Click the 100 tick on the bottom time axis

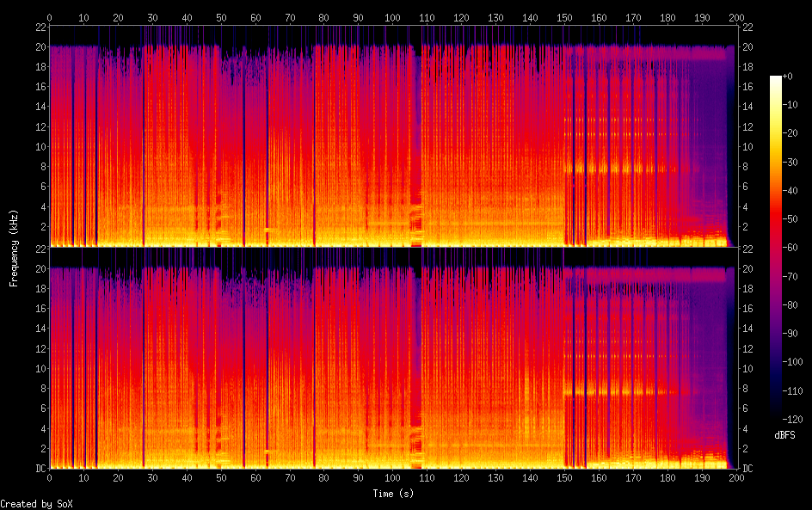coord(393,476)
